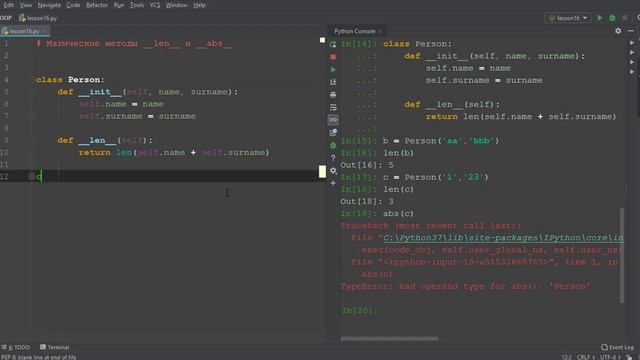640x360 pixels.
Task: Close the Python Console tab
Action: tap(381, 31)
